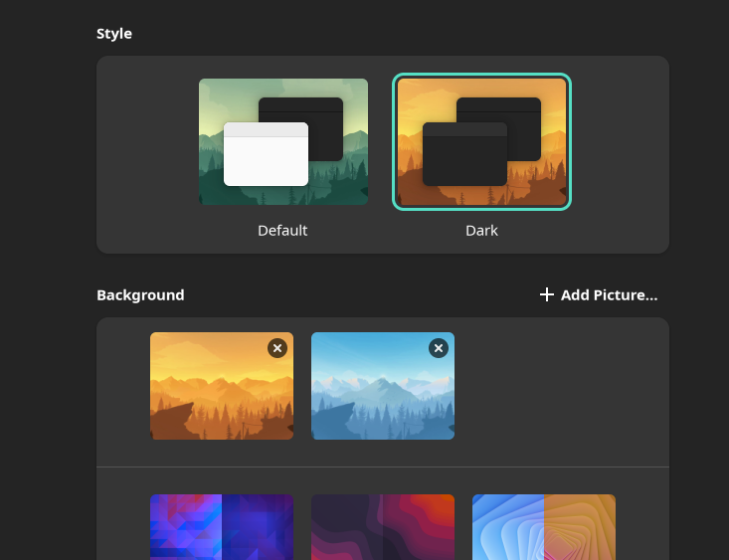Viewport: 729px width, 560px height.
Task: Click the Default style label
Action: [282, 231]
